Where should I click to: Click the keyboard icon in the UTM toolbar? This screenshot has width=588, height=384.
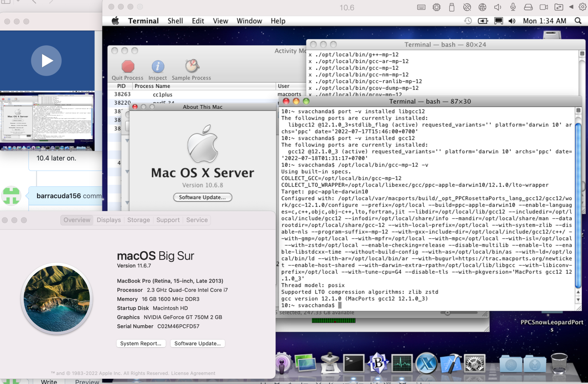point(421,7)
